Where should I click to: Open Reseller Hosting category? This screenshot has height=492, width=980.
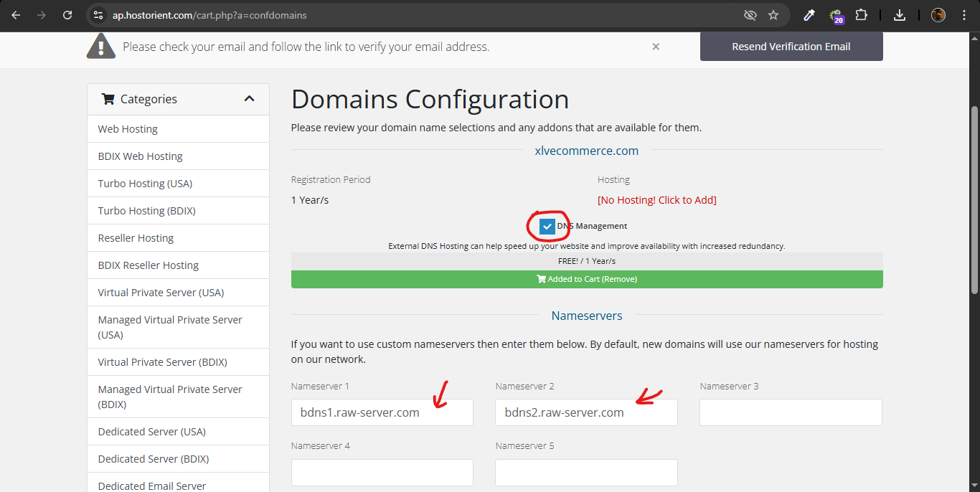point(136,238)
